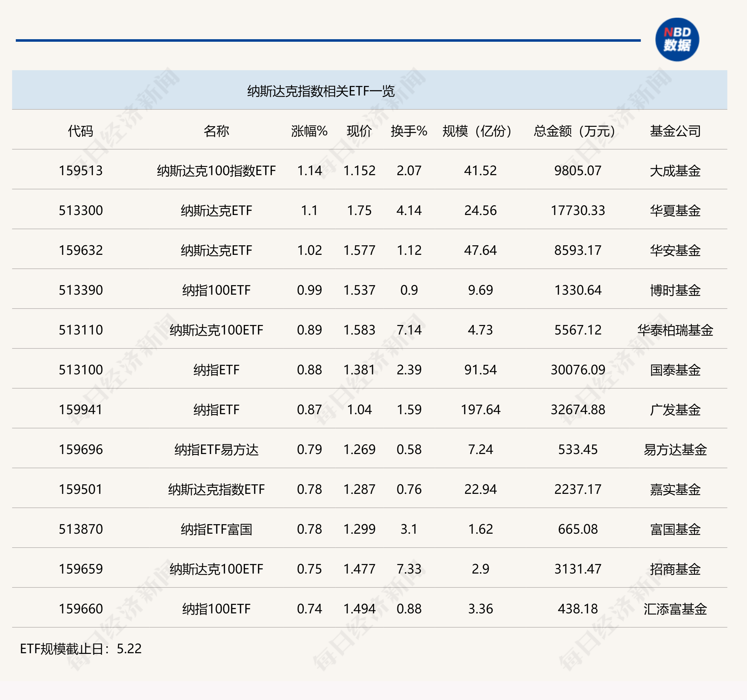Click the 代码 column header
This screenshot has width=747, height=700.
(80, 131)
